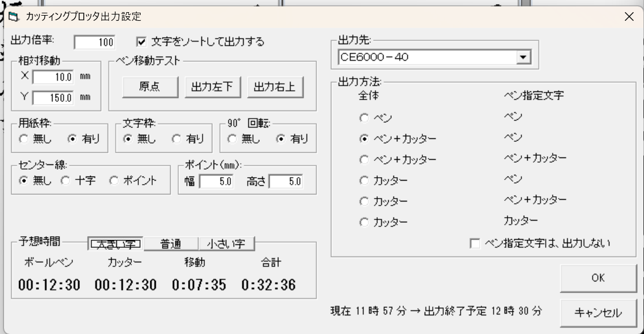Select 十字 for センター線

(x=65, y=181)
